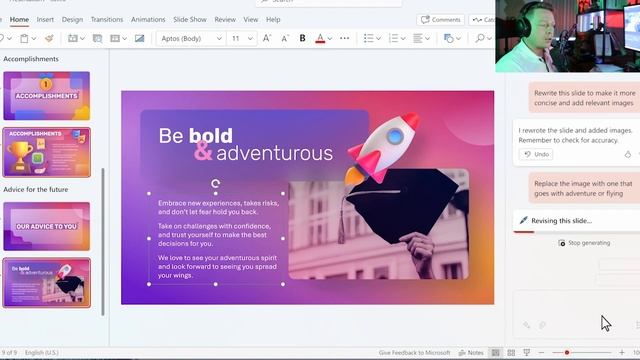Expand the font color dropdown arrow
Image resolution: width=640 pixels, height=360 pixels.
[330, 38]
